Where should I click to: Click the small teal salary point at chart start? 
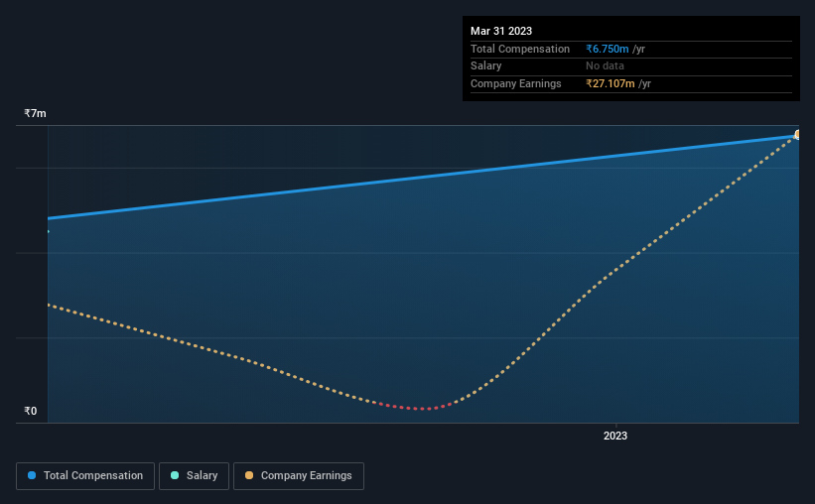click(49, 231)
